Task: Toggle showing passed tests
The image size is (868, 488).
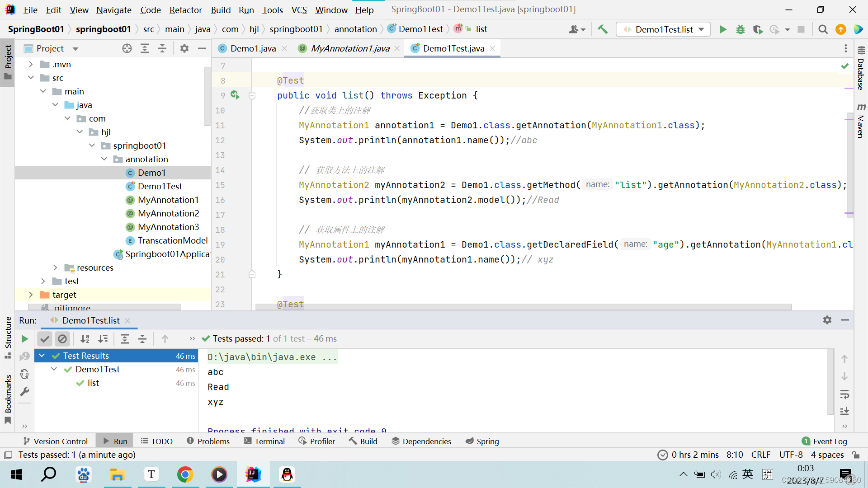Action: point(44,338)
